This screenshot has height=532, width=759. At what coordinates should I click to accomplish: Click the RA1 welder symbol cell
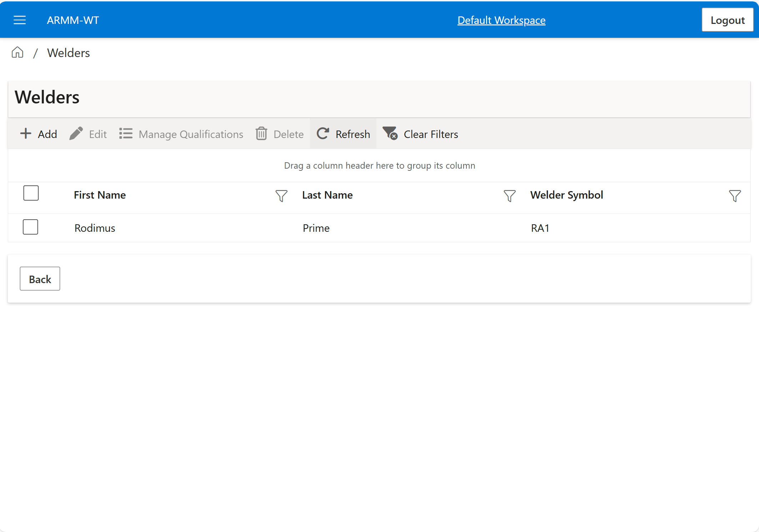540,228
